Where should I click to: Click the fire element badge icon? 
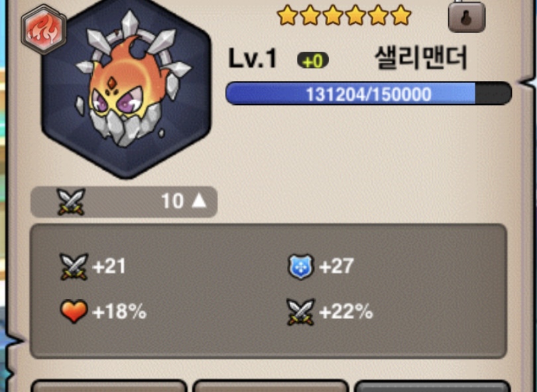(44, 29)
